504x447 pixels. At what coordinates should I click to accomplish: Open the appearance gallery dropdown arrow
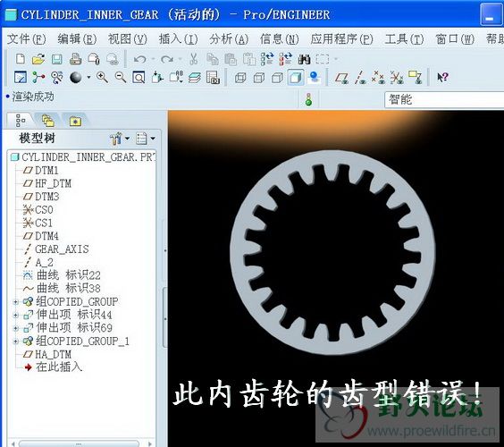(x=88, y=78)
